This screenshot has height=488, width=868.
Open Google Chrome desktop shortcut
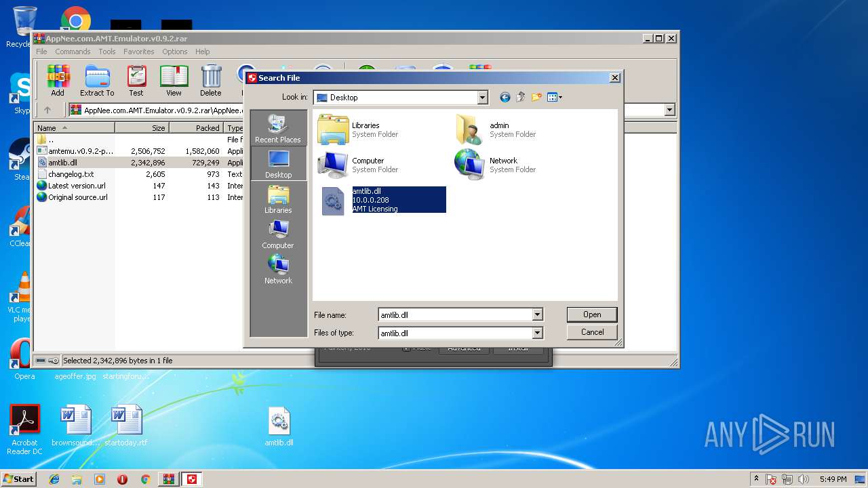[76, 19]
